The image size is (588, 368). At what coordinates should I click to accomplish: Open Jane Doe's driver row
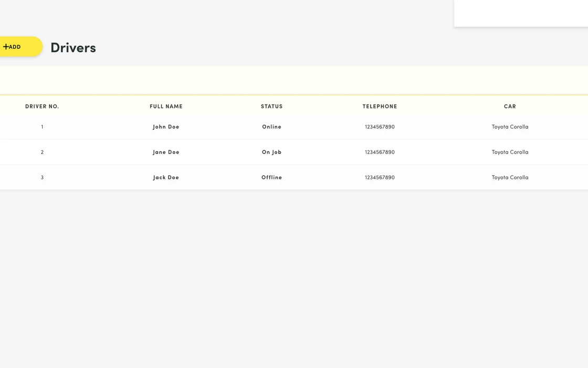(294, 152)
